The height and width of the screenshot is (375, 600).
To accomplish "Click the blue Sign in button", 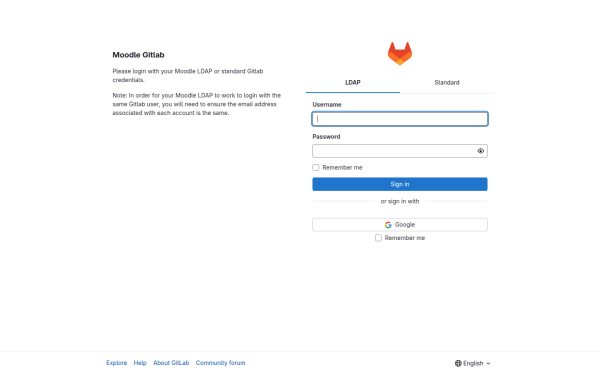I will 400,184.
